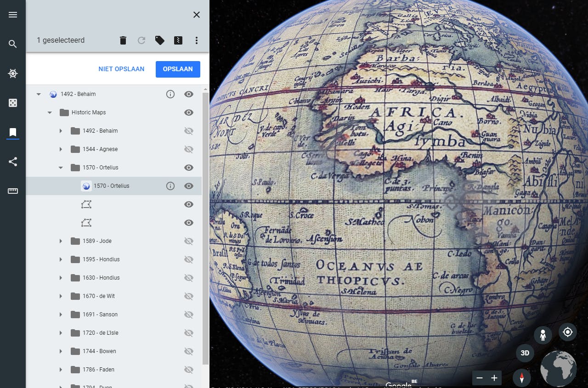Open info for the 1570 - Ortelius overlay
Image resolution: width=588 pixels, height=388 pixels.
(170, 186)
